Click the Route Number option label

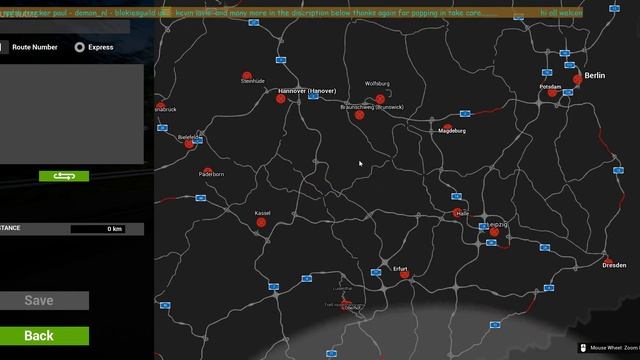click(35, 47)
